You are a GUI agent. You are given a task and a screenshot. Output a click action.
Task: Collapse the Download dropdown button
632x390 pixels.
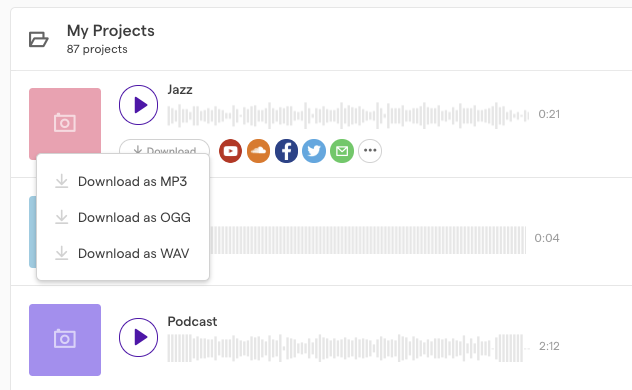point(164,147)
